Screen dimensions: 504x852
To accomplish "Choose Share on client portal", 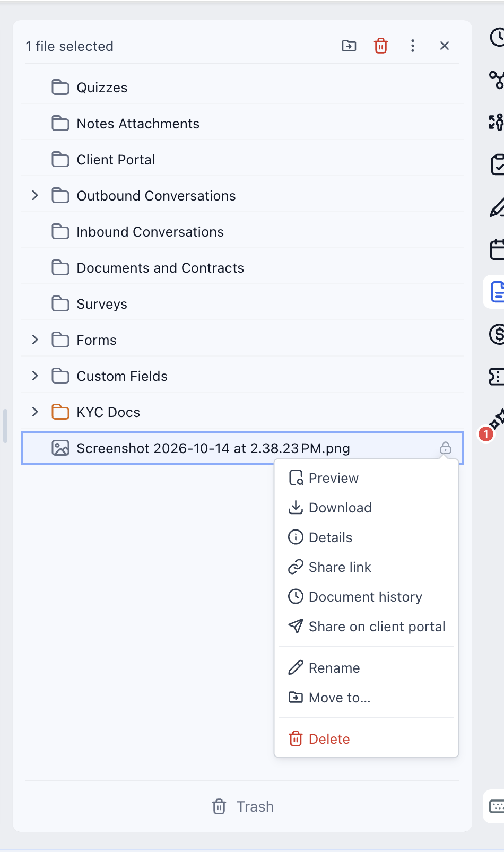I will tap(366, 627).
